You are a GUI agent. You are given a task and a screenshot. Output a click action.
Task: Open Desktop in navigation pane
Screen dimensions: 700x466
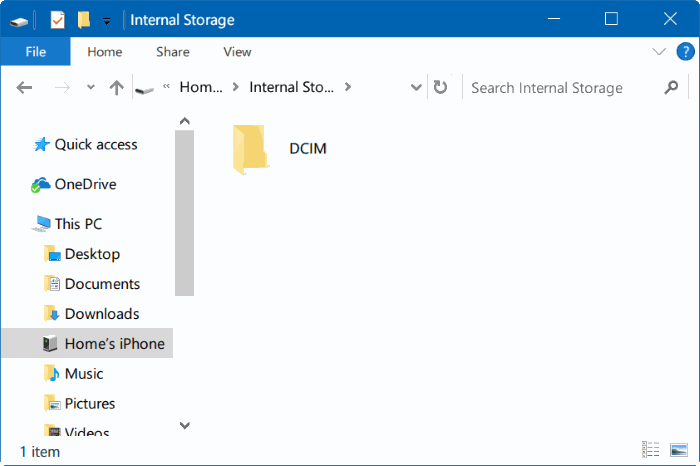92,254
